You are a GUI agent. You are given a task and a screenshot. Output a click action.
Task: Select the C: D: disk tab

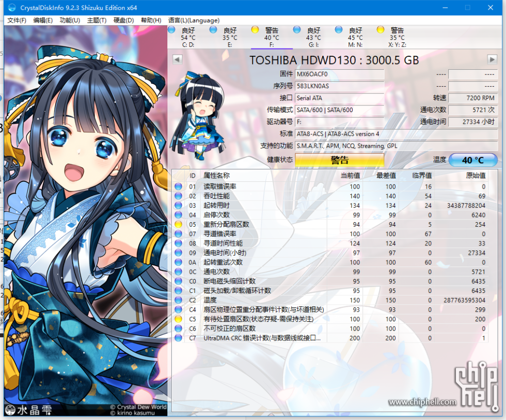pos(188,37)
